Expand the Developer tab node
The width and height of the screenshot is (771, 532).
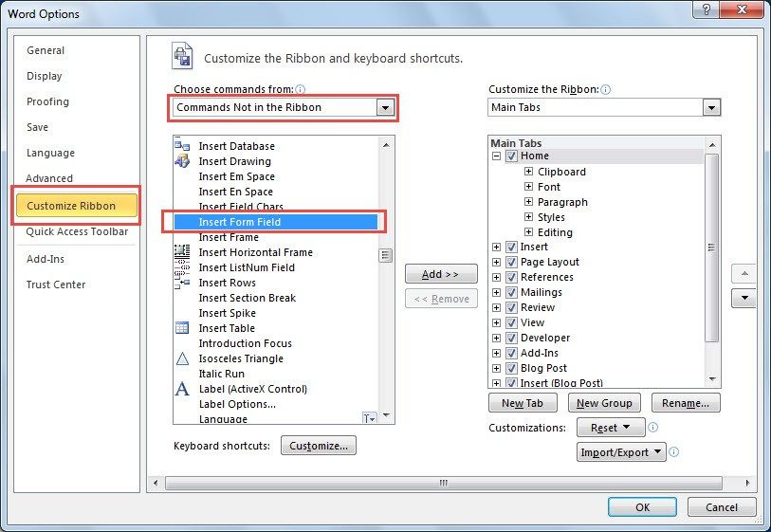coord(497,339)
